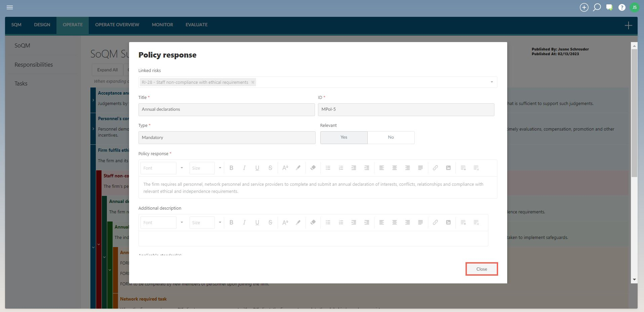Open SoQM in the sidebar
Viewport: 644px width, 312px height.
22,45
